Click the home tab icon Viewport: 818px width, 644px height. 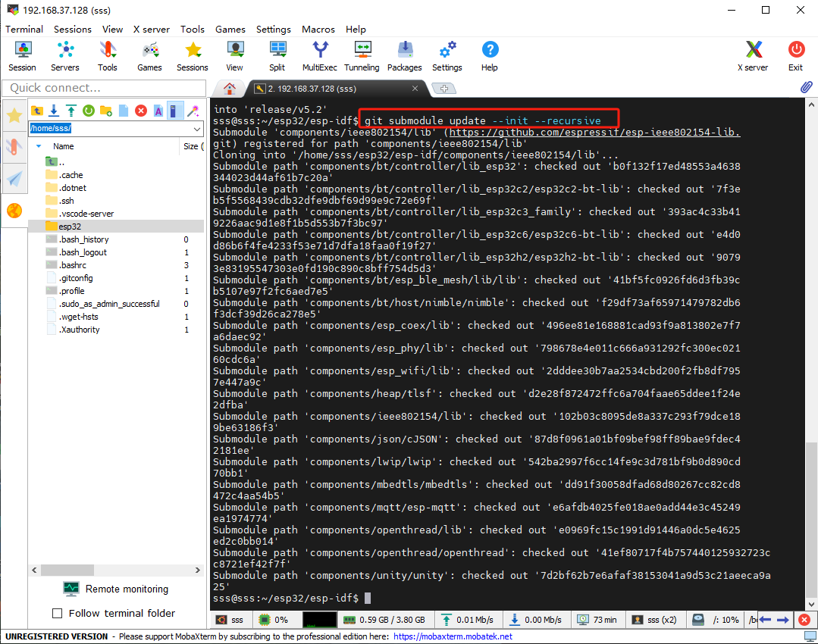[x=230, y=89]
